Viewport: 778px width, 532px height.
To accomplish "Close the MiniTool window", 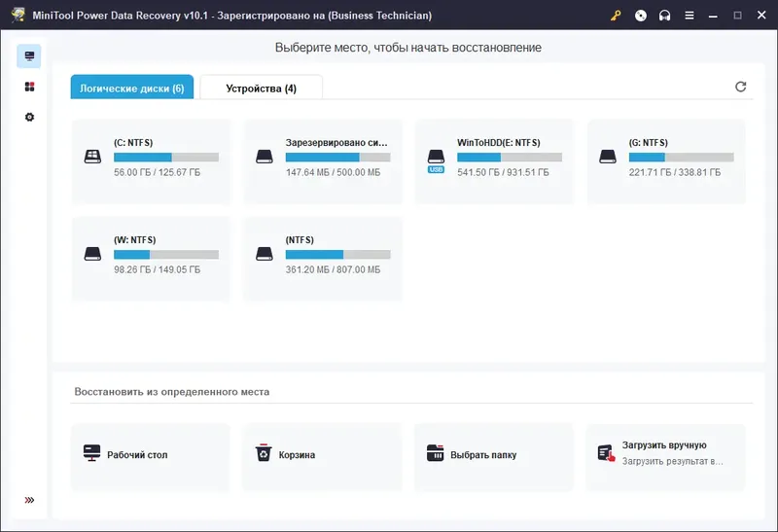I will (x=761, y=15).
